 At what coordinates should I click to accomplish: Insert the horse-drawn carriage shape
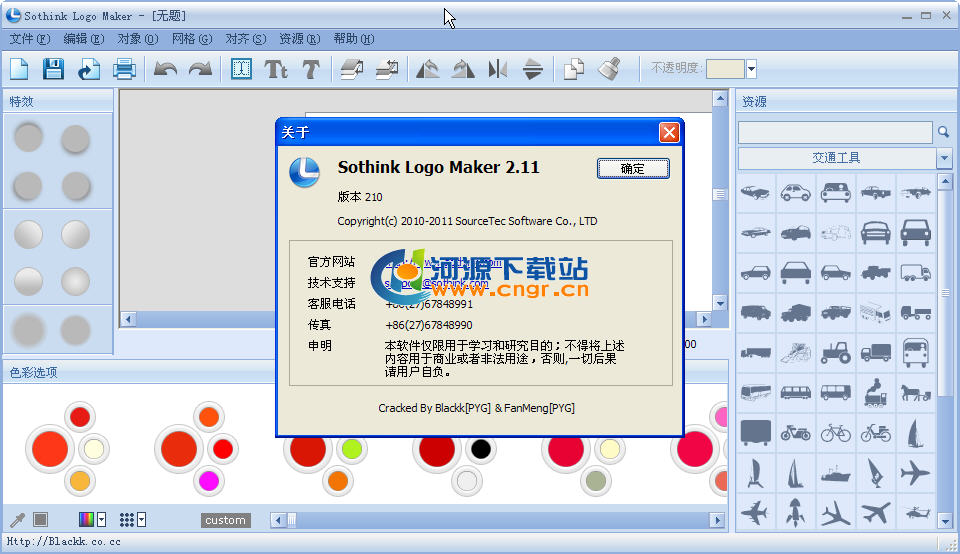pos(916,392)
